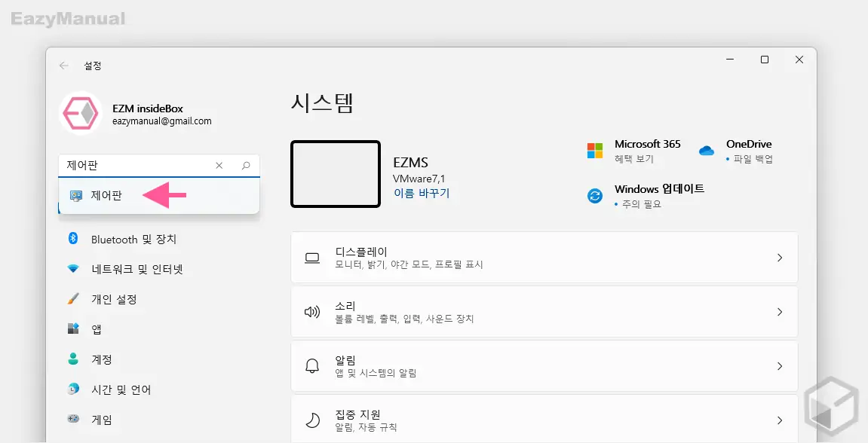Open 소리 settings via its chevron

[780, 311]
